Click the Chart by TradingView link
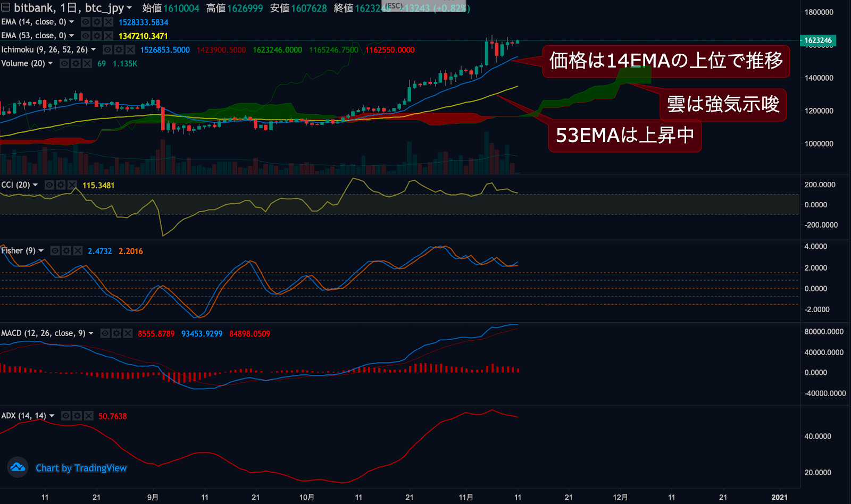 pyautogui.click(x=81, y=468)
